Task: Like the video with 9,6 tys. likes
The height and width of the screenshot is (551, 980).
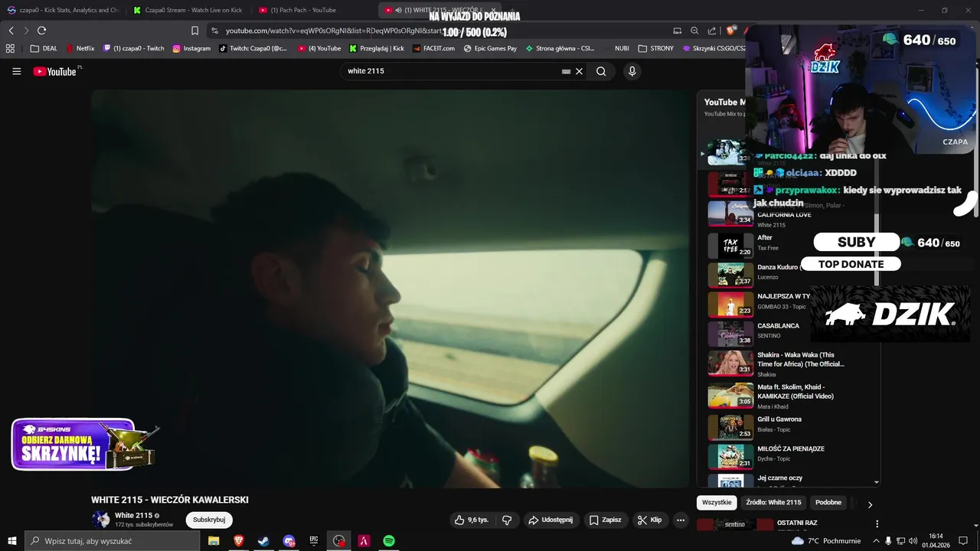Action: pyautogui.click(x=471, y=520)
